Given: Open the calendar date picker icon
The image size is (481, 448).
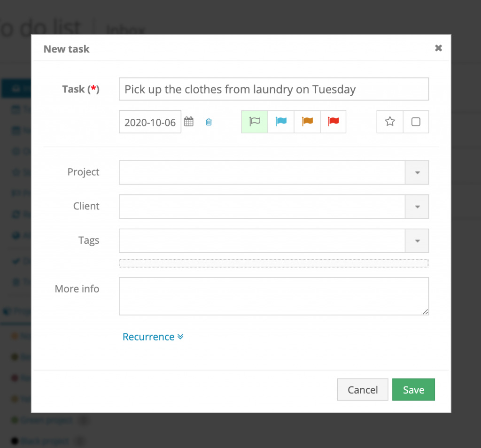Looking at the screenshot, I should (x=189, y=122).
